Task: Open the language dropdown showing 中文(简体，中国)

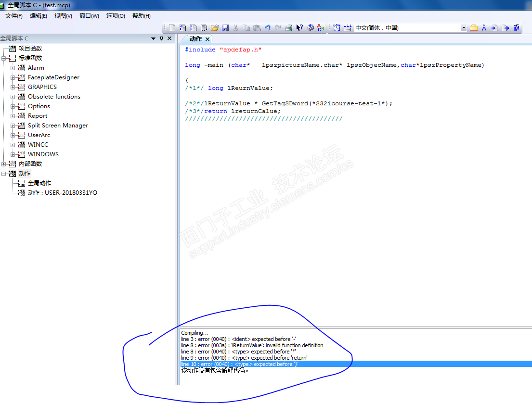Action: (464, 28)
